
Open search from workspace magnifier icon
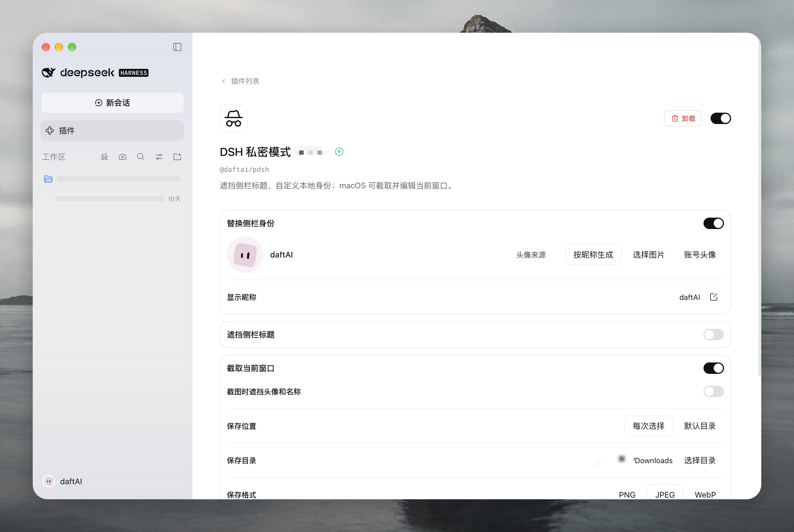pos(141,157)
